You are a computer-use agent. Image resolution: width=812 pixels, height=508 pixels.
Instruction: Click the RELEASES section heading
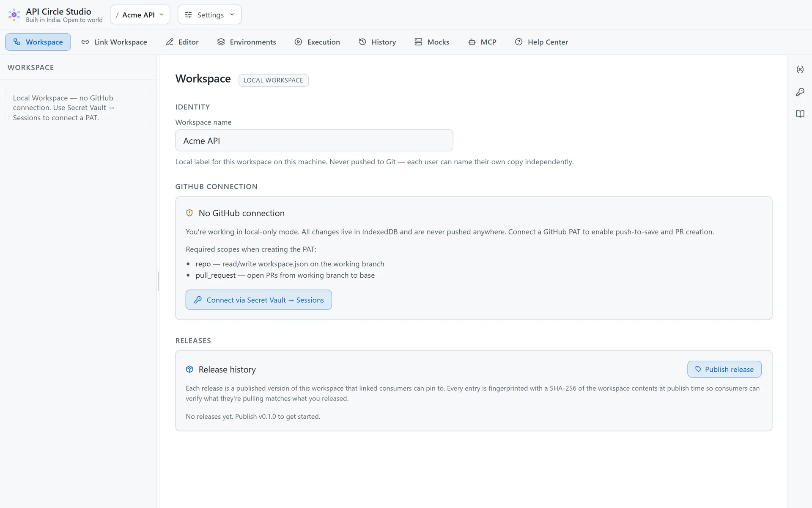pyautogui.click(x=193, y=341)
